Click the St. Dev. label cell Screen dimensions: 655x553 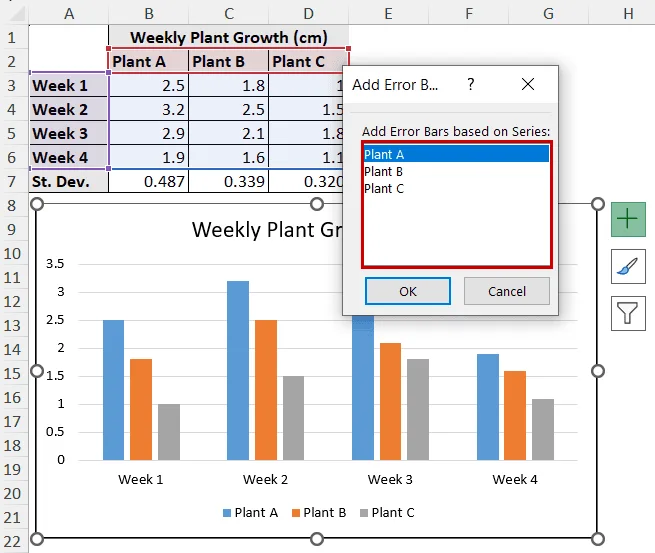pos(69,182)
